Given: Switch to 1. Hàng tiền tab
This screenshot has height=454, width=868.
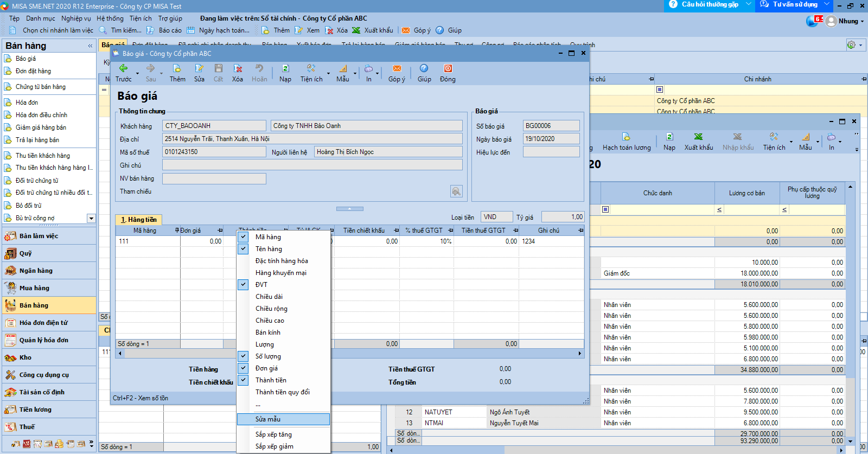Looking at the screenshot, I should pyautogui.click(x=139, y=220).
